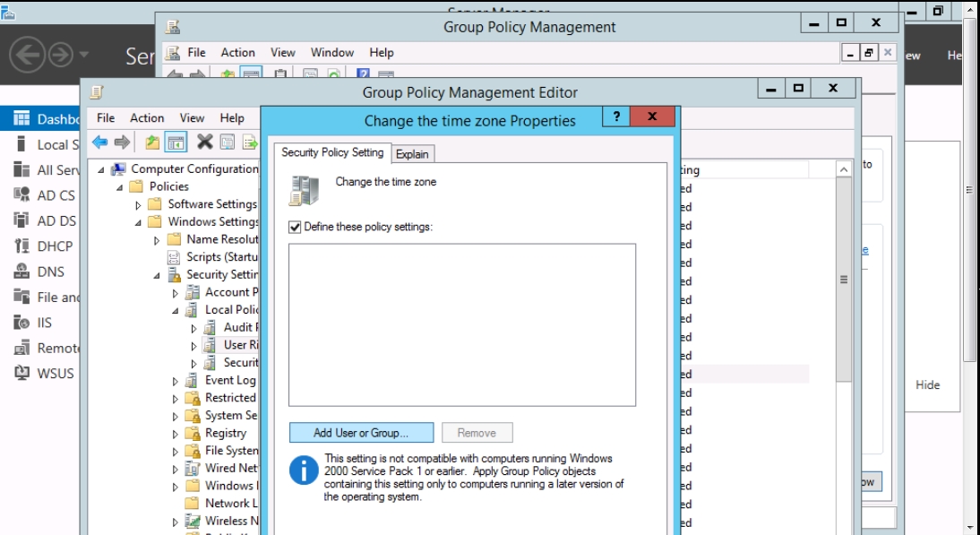Open Window menu in Group Policy Management
This screenshot has height=535, width=980.
[331, 53]
